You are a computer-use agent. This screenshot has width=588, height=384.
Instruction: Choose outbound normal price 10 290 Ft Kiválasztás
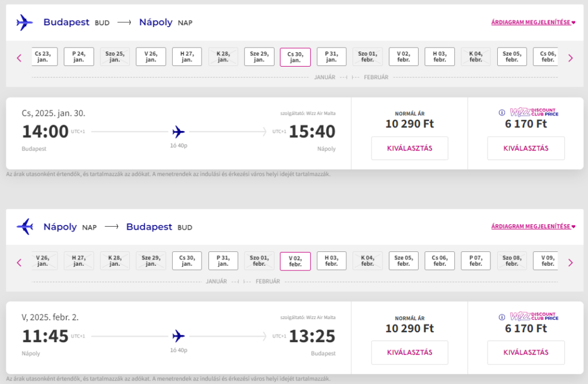[409, 148]
